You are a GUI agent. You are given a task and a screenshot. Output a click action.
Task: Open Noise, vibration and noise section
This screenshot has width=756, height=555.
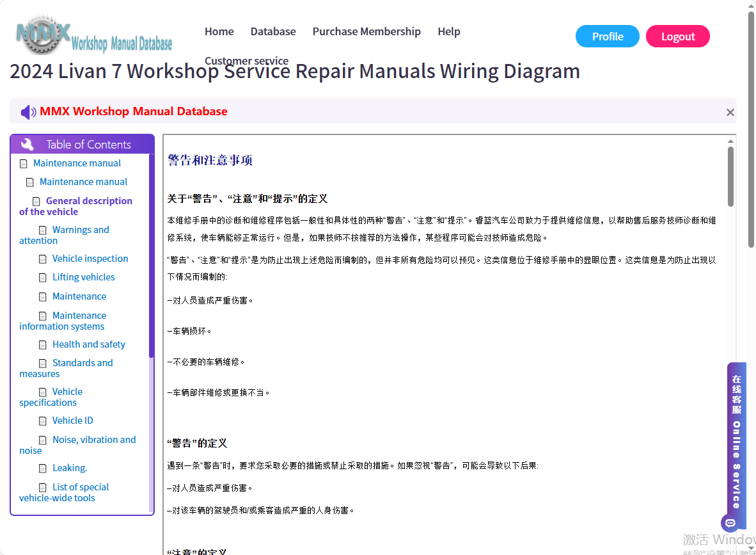click(x=77, y=445)
